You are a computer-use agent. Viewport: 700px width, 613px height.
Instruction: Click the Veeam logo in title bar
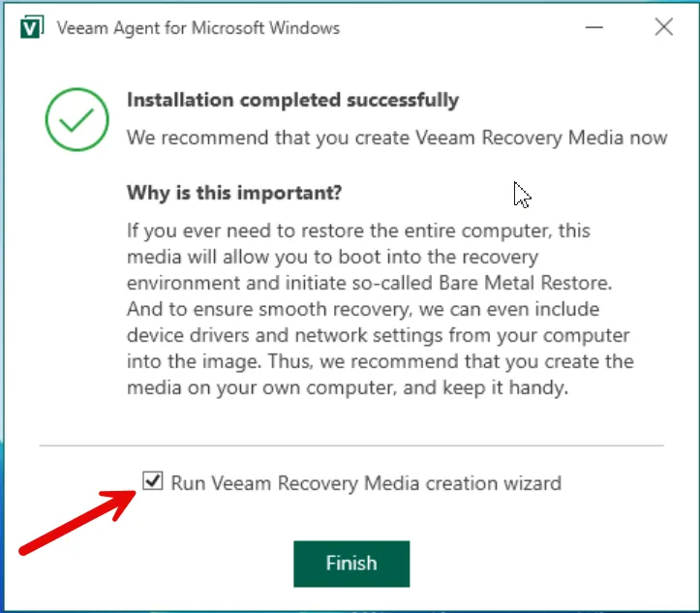coord(31,27)
